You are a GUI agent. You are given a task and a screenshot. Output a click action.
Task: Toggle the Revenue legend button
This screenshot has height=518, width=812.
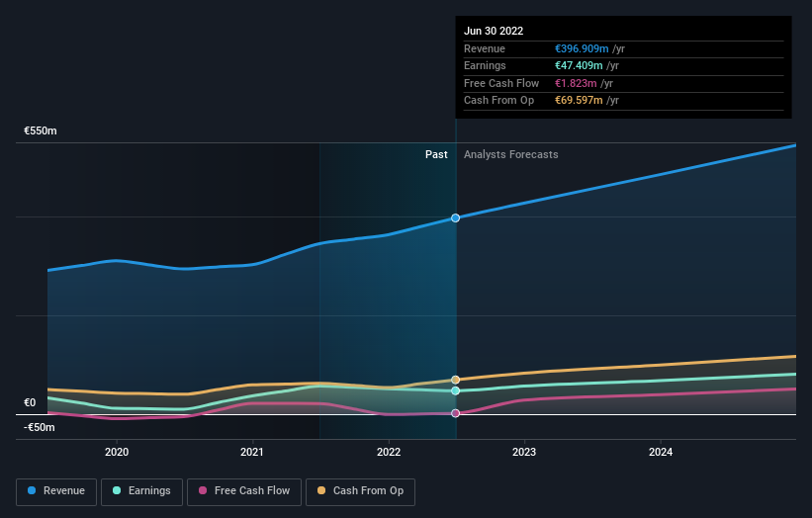tap(56, 491)
